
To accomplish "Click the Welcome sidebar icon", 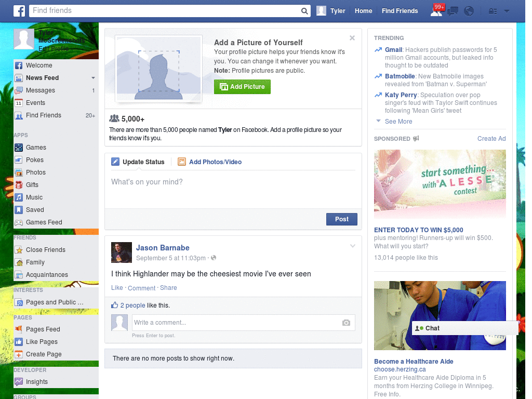I will click(x=19, y=65).
